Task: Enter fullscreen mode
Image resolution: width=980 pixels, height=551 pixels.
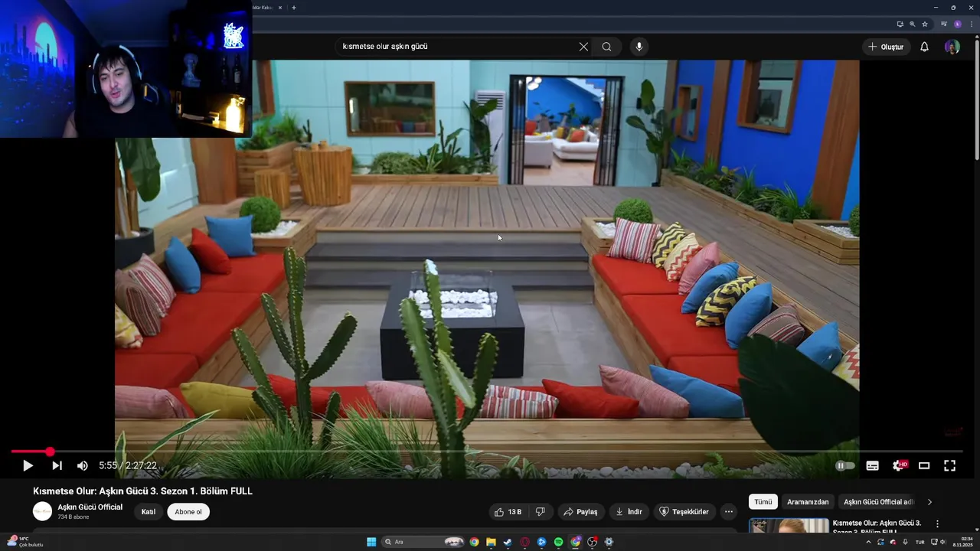Action: [x=949, y=465]
